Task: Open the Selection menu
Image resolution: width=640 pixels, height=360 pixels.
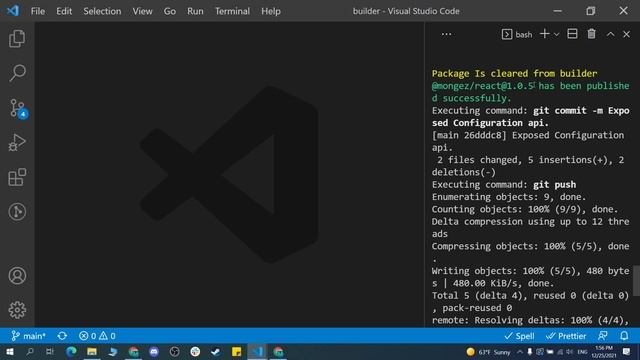Action: pyautogui.click(x=102, y=11)
